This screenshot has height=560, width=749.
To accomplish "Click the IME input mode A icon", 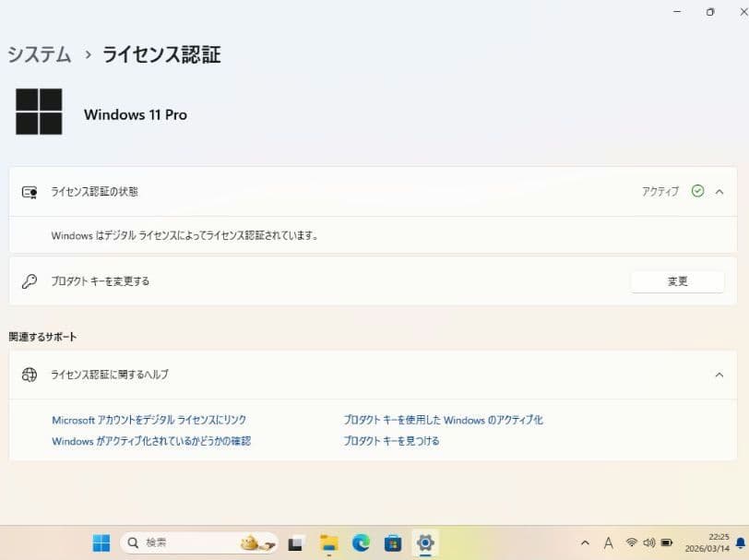I will (608, 542).
